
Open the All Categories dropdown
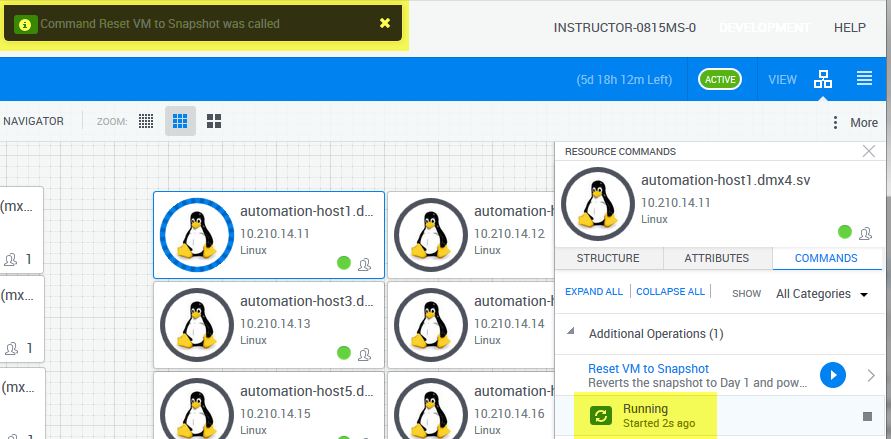tap(822, 294)
